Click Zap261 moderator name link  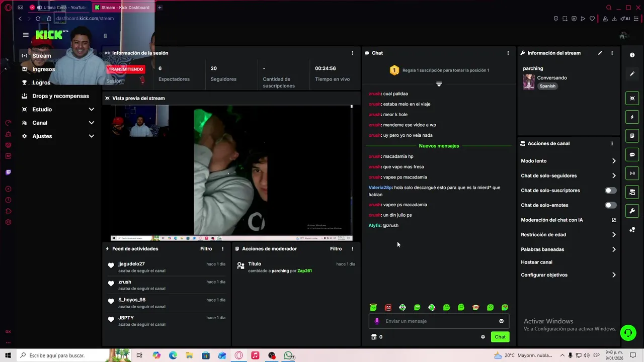tap(304, 271)
